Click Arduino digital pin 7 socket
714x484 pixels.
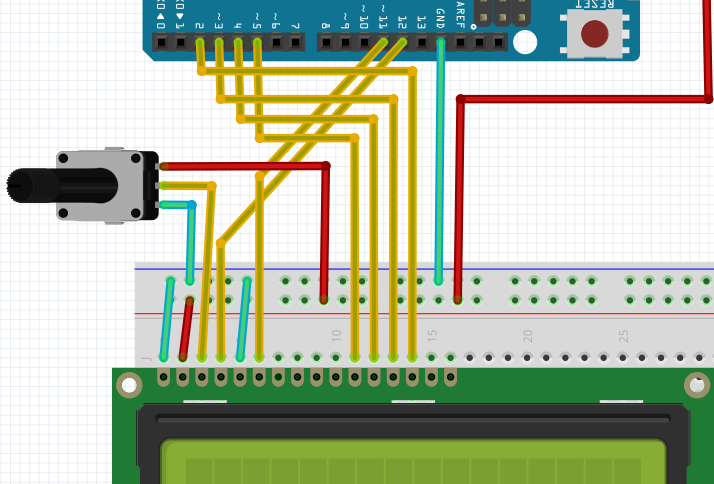296,42
